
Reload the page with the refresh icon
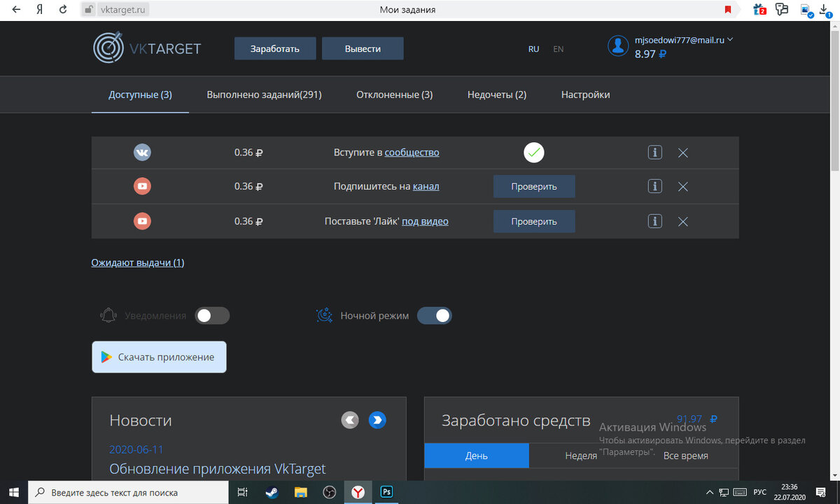64,10
